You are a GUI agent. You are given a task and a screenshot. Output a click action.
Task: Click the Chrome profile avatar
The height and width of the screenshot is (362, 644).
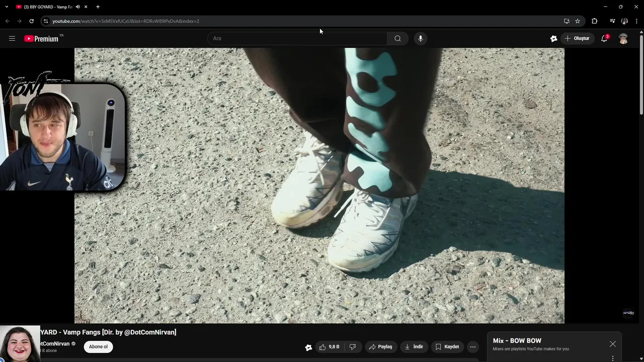[624, 21]
